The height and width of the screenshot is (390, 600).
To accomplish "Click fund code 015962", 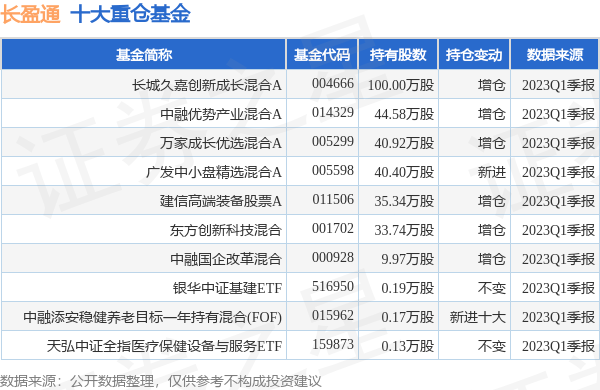I will coord(333,316).
